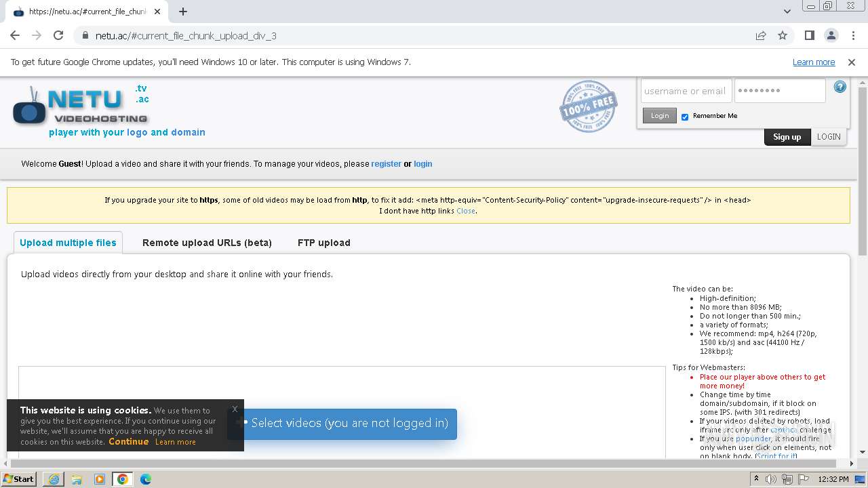Open a new tab with plus button
This screenshot has width=868, height=488.
pos(183,12)
